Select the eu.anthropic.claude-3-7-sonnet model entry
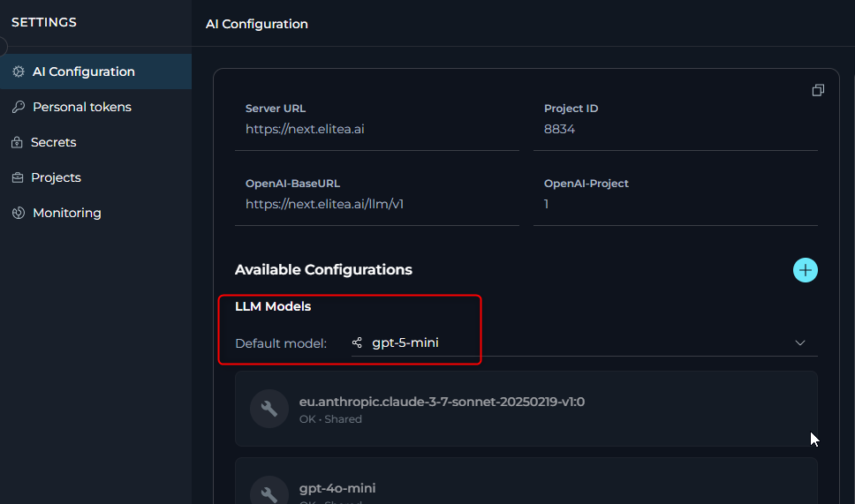The height and width of the screenshot is (504, 855). pos(442,402)
